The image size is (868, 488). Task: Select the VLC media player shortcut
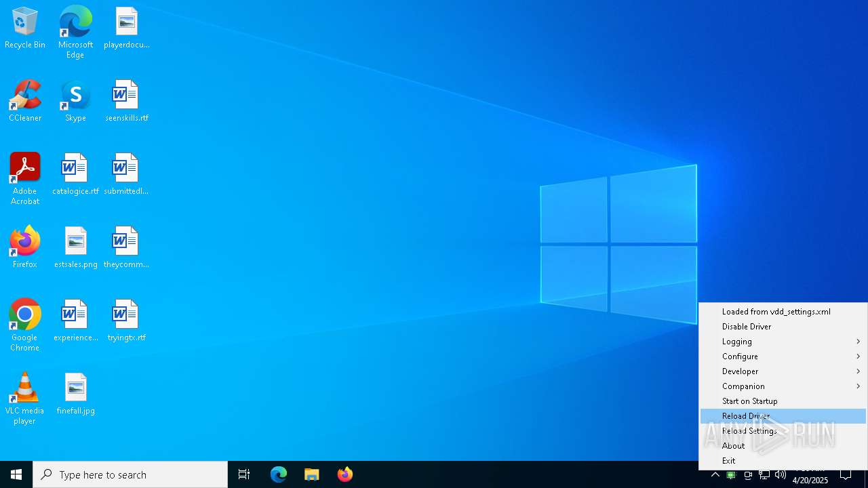(25, 399)
